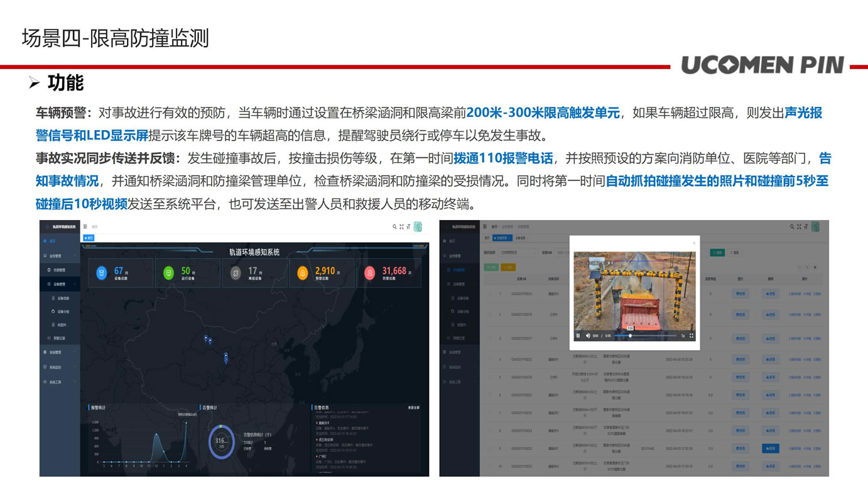Click lower map marker cluster on dashboard map
This screenshot has height=489, width=868.
tap(225, 358)
